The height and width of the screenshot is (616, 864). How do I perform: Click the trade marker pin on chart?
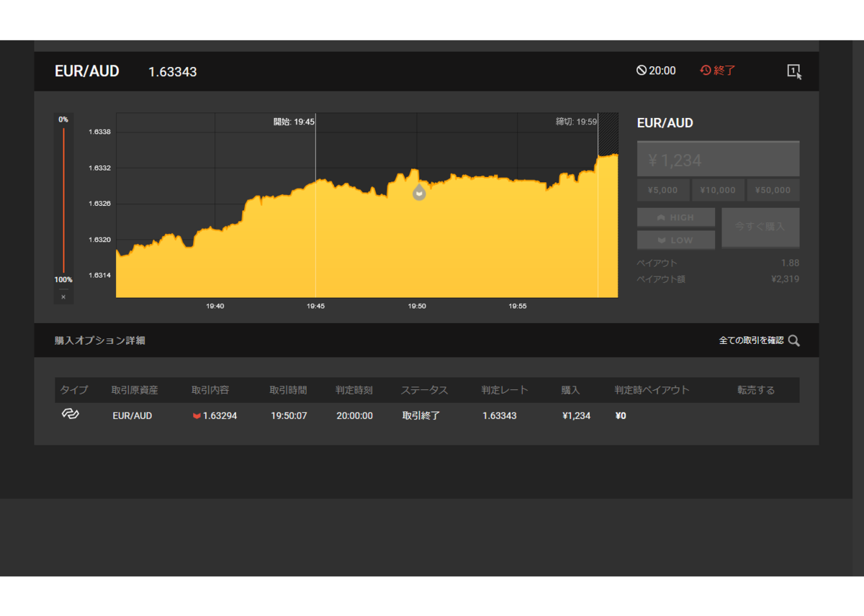coord(419,192)
